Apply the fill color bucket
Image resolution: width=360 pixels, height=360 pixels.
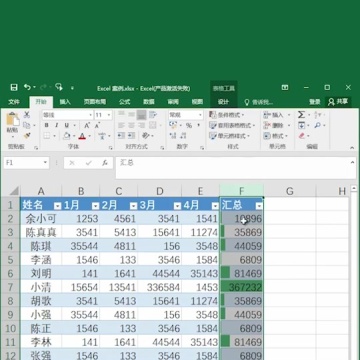[67, 136]
